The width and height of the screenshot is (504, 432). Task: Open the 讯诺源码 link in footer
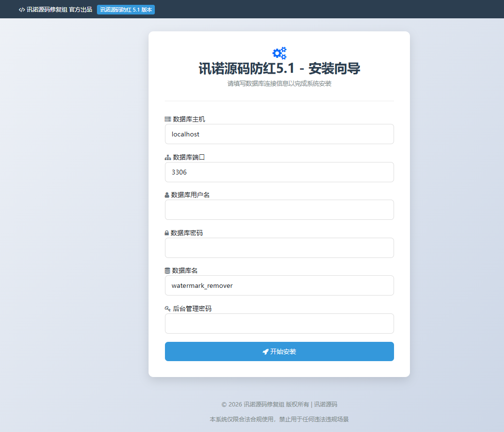point(326,405)
